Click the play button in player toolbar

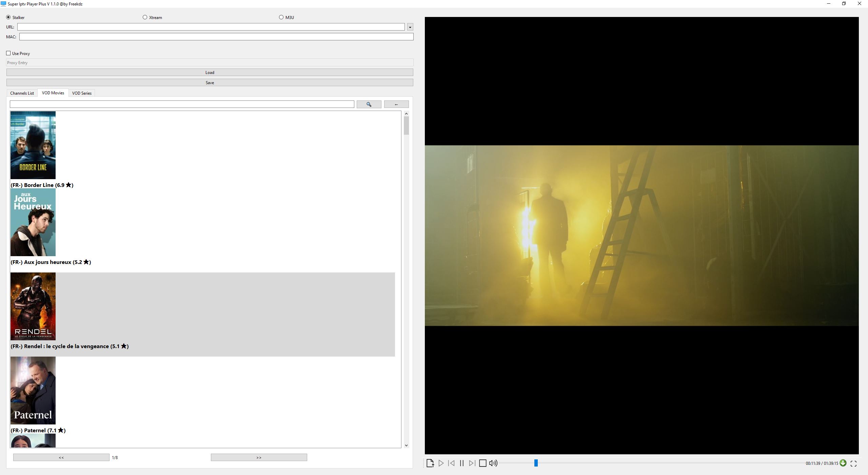441,463
